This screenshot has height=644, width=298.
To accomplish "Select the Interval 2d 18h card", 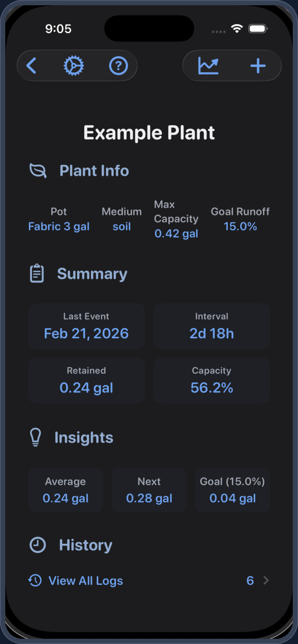I will 212,326.
